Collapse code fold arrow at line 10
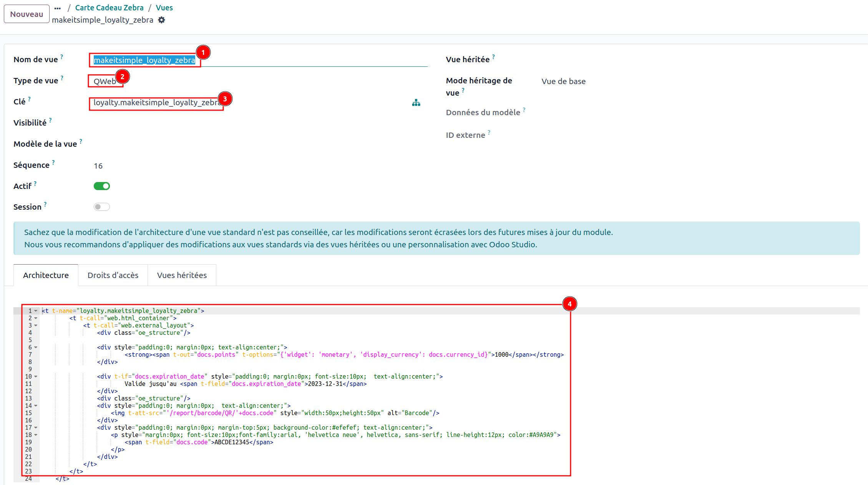The height and width of the screenshot is (485, 868). (x=36, y=376)
